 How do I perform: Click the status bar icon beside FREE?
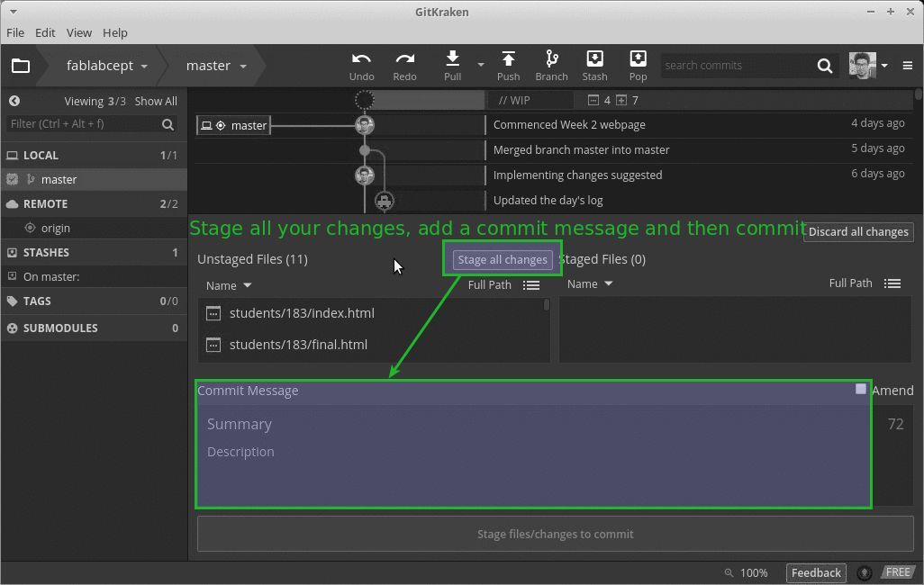(865, 572)
